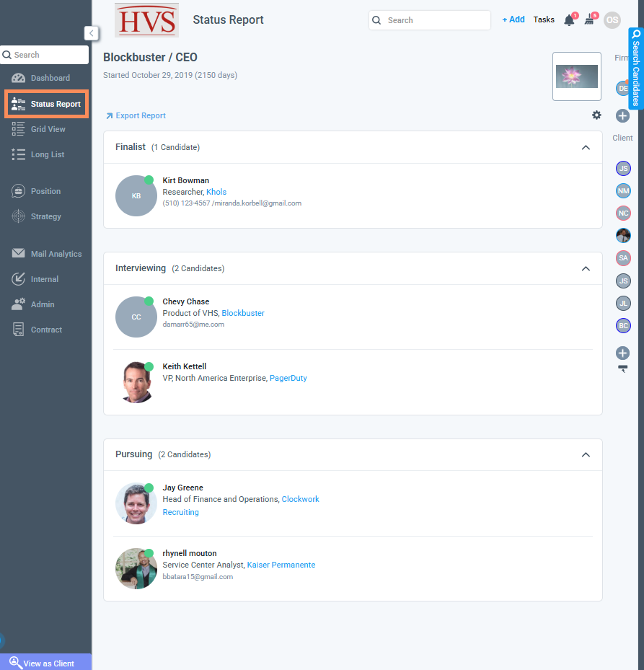Click email damarr65@me.com
The height and width of the screenshot is (670, 644).
click(193, 325)
